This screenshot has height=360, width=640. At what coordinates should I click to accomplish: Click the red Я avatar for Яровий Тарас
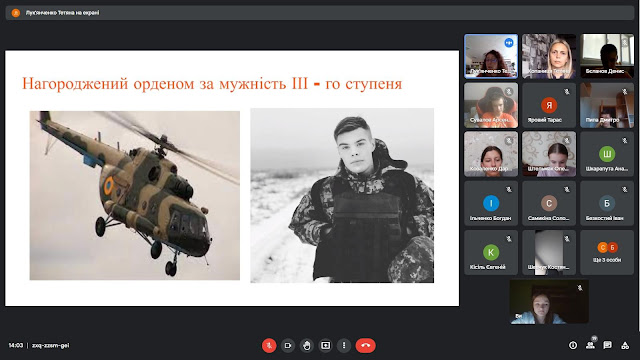pyautogui.click(x=549, y=105)
